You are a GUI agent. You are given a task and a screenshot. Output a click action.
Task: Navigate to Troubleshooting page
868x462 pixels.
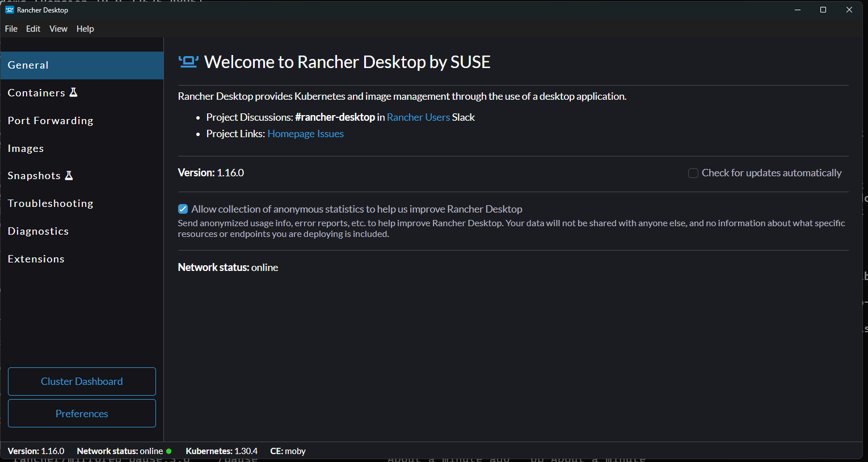[82, 204]
